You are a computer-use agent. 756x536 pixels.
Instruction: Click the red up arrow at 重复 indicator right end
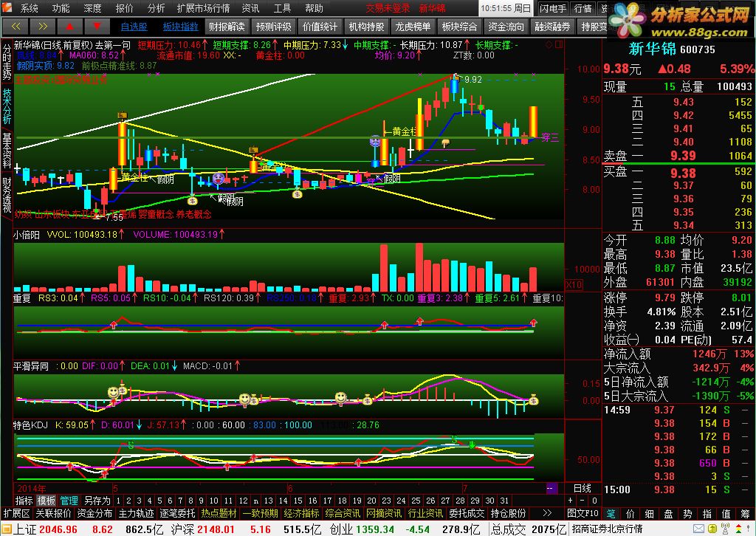tap(533, 323)
